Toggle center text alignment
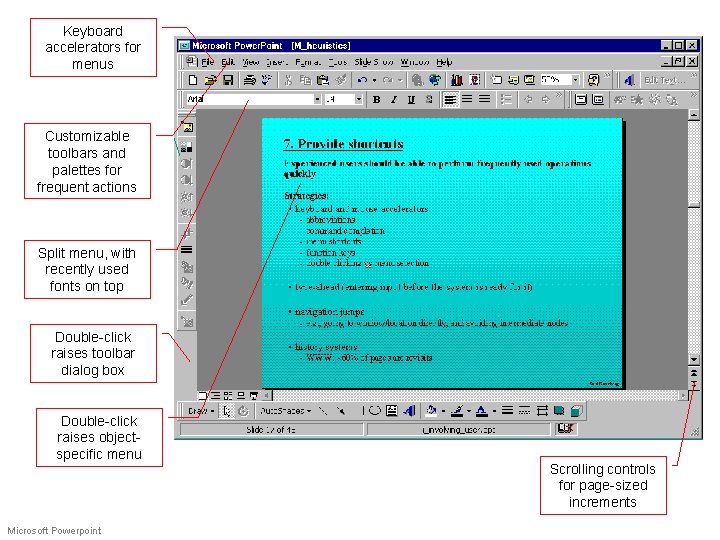Viewport: 720px width, 540px height. coord(467,100)
